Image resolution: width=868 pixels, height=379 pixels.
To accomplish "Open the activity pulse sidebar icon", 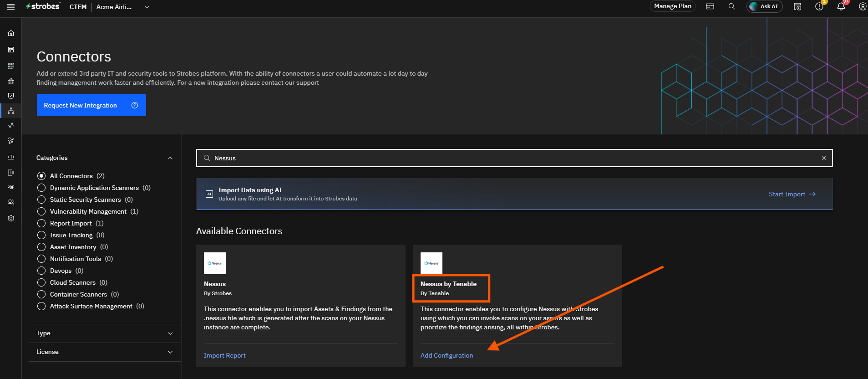I will pyautogui.click(x=11, y=125).
